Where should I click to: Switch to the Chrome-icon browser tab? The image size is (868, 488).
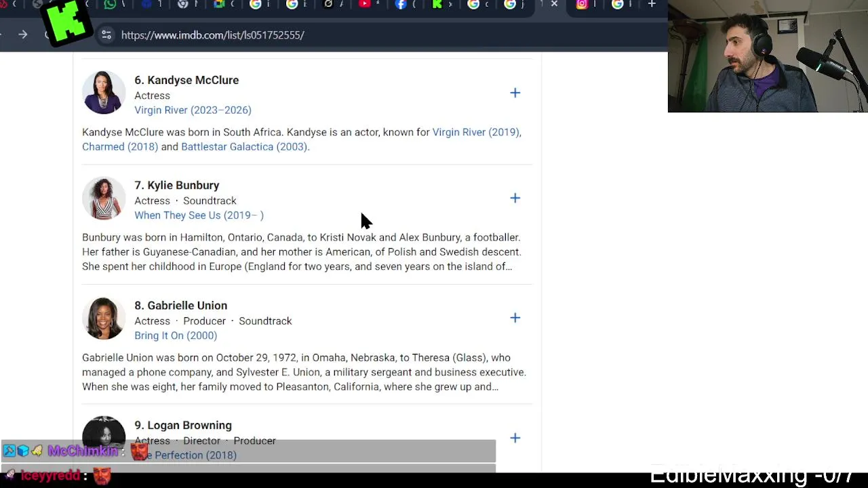pos(182,5)
